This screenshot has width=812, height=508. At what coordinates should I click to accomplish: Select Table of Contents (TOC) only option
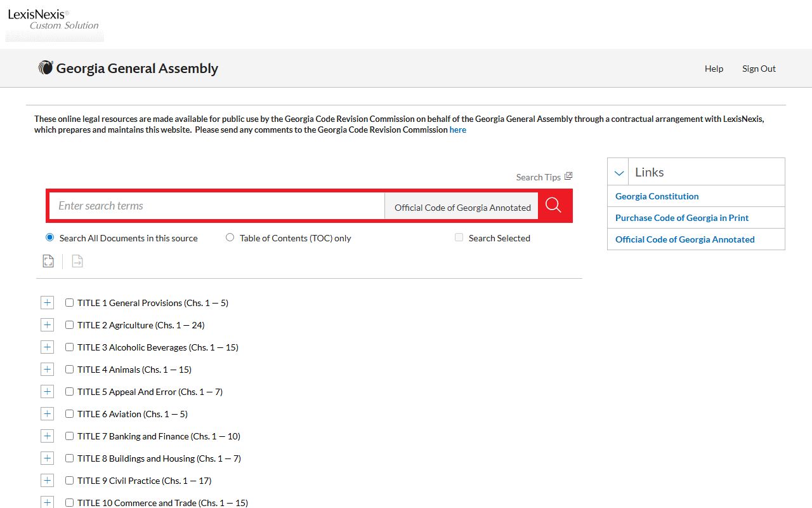point(230,237)
